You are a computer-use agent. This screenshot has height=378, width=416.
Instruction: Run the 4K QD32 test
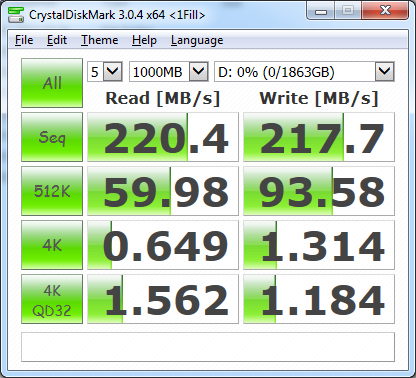pos(52,299)
